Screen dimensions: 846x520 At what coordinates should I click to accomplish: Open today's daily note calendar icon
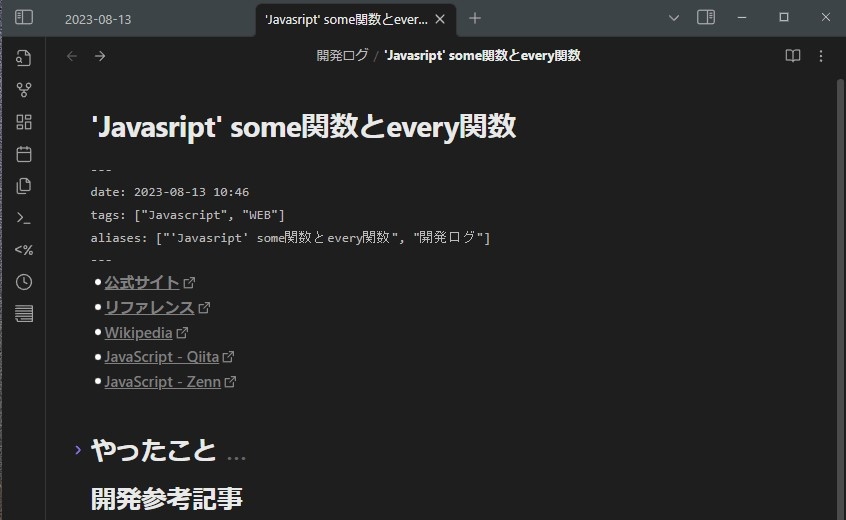(24, 154)
